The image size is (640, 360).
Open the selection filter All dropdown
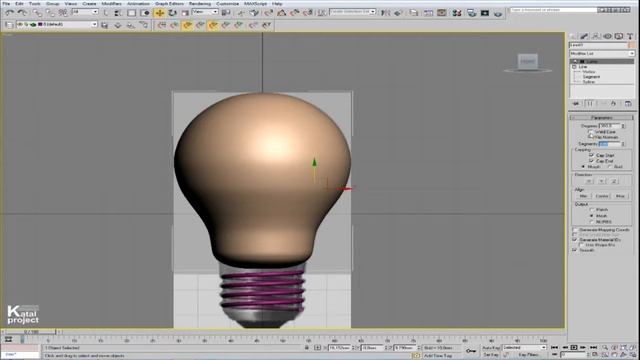click(85, 12)
